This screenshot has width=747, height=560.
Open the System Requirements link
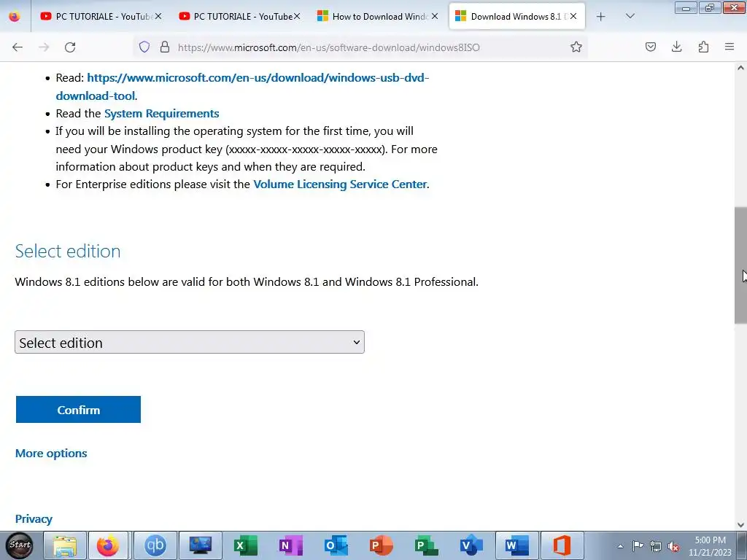(161, 113)
